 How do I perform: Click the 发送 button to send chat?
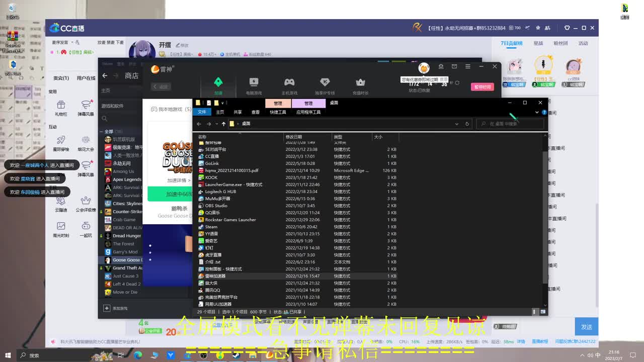coord(586,326)
